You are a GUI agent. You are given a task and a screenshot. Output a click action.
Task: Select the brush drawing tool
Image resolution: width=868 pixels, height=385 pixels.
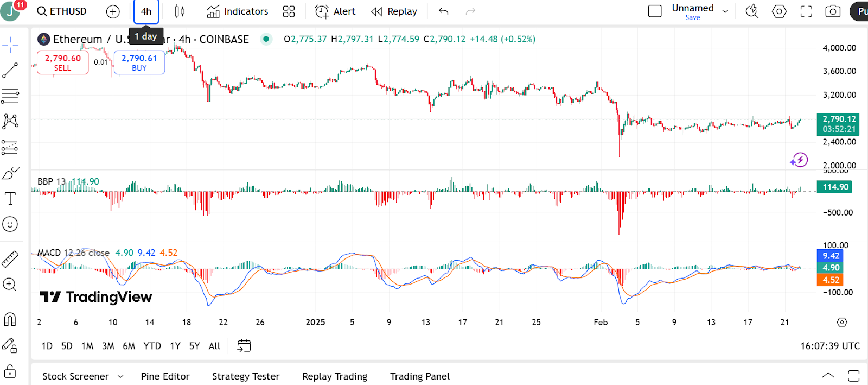10,173
